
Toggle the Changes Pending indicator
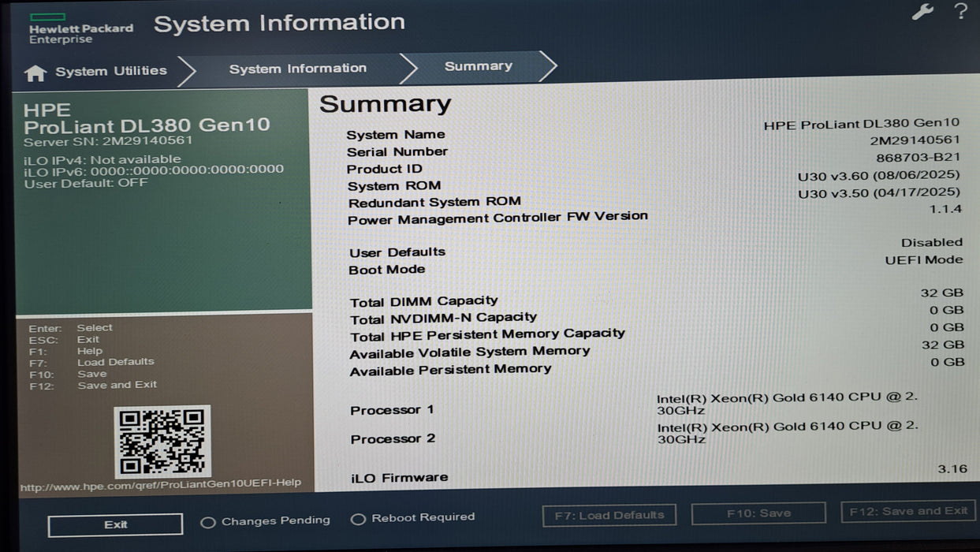point(266,521)
